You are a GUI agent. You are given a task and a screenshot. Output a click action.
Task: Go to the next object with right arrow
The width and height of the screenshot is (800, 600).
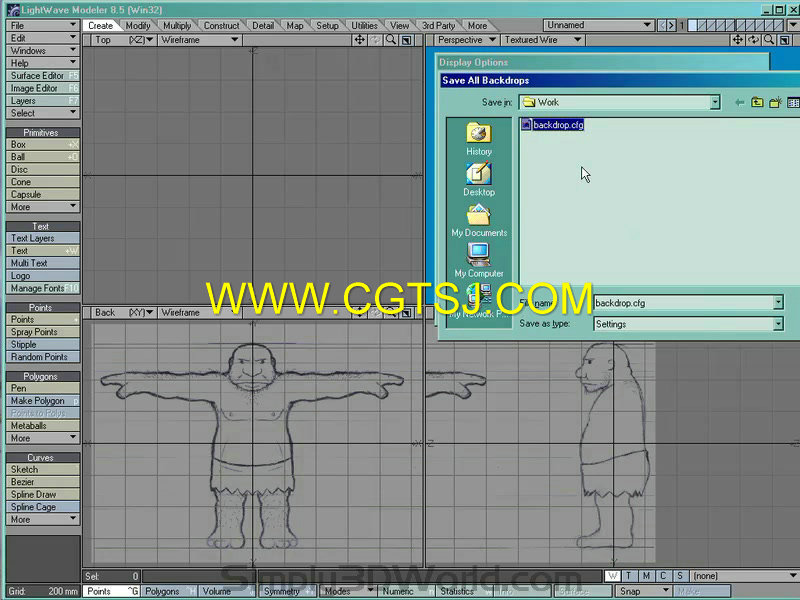[671, 25]
